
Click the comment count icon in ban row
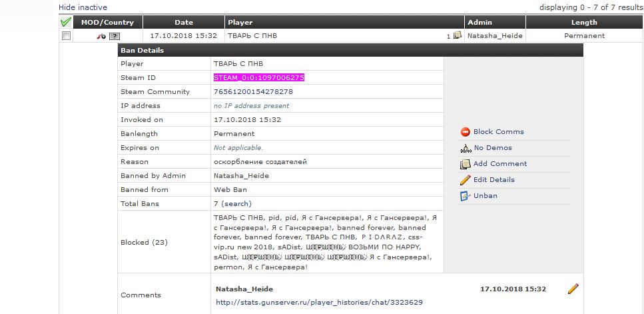(x=457, y=36)
